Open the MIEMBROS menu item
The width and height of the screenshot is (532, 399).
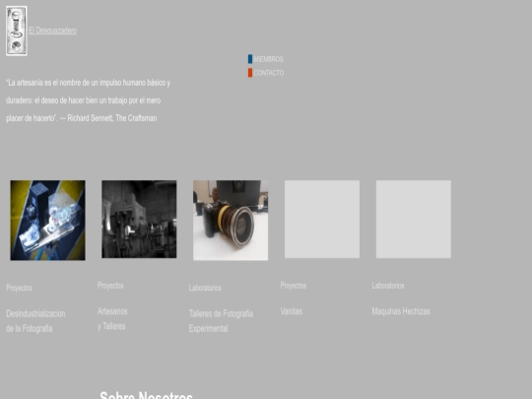[268, 59]
